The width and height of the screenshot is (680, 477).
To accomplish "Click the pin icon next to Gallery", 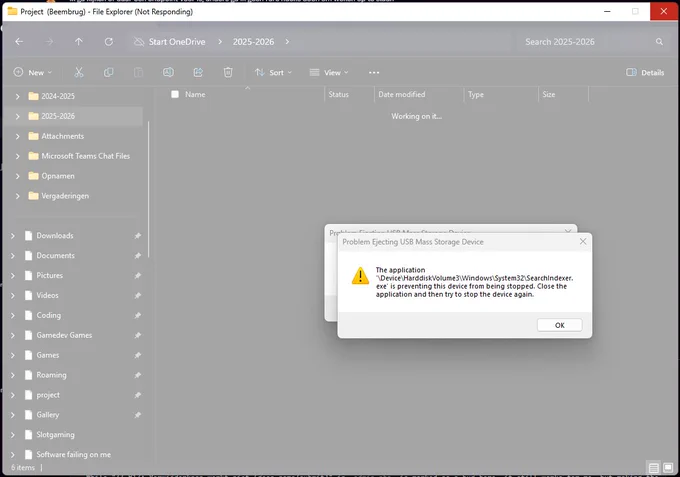I will (x=137, y=415).
